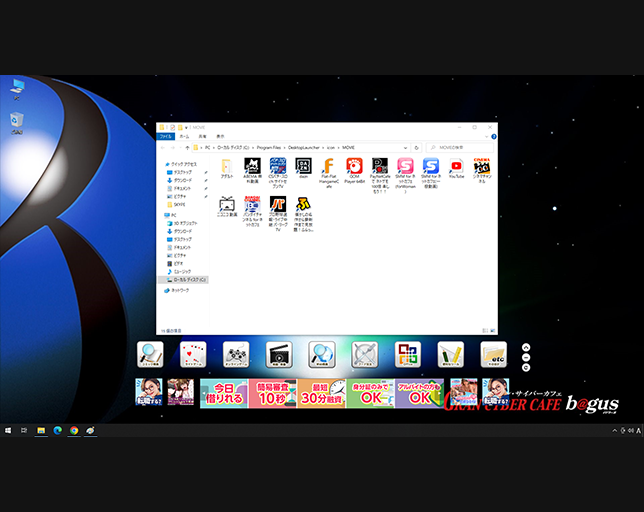Open the food order fork-and-knife launcher
The width and height of the screenshot is (644, 512).
[x=365, y=354]
